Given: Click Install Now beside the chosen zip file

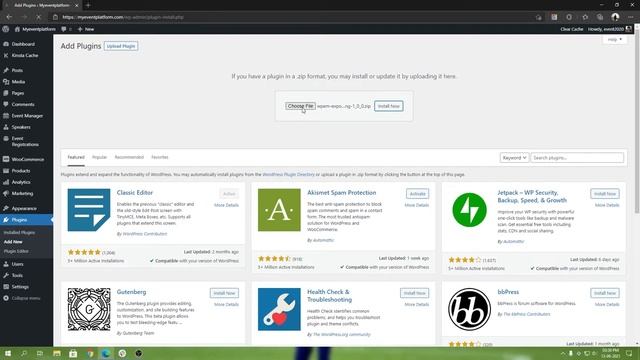Looking at the screenshot, I should (389, 106).
